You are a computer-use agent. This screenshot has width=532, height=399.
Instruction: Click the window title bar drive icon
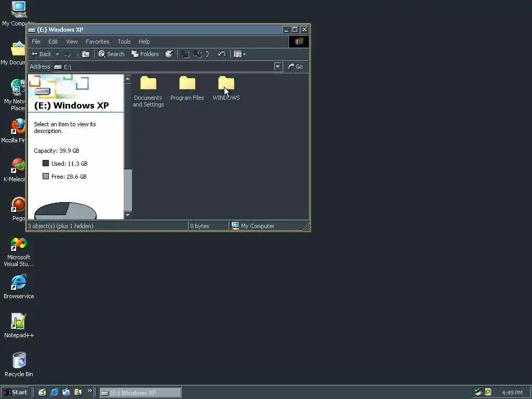(x=32, y=30)
